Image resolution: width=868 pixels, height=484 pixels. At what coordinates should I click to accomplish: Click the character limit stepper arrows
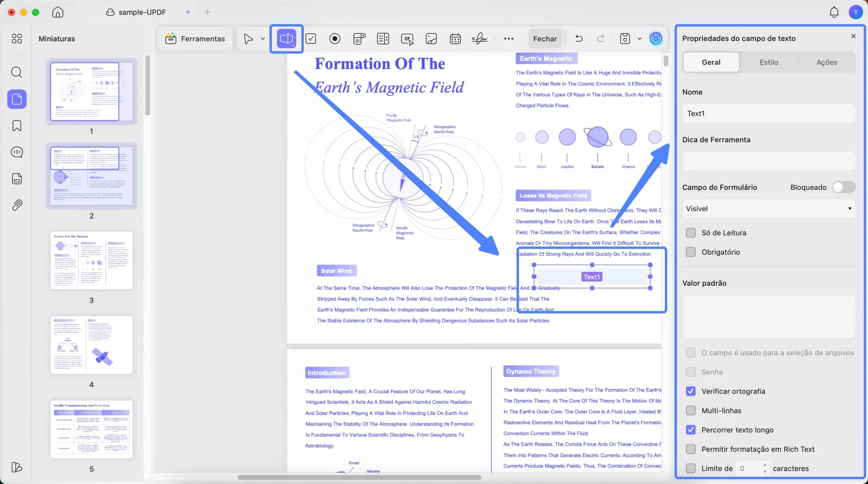(765, 468)
